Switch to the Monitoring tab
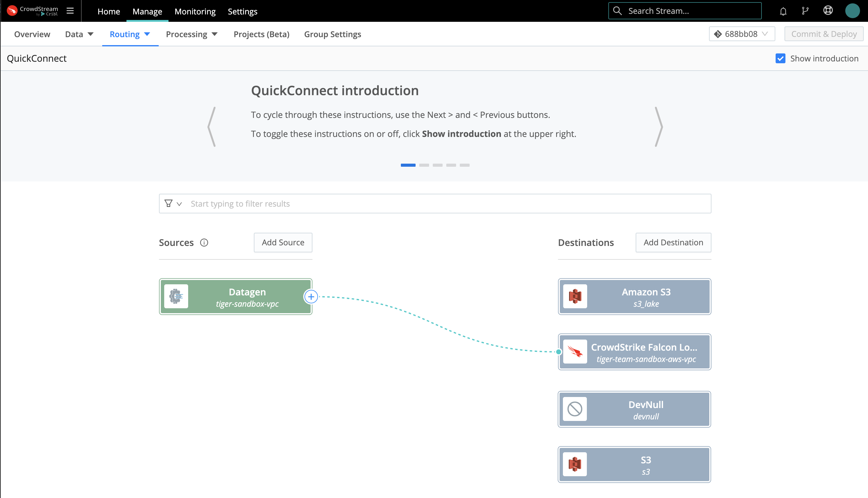Viewport: 868px width, 498px height. click(x=195, y=11)
